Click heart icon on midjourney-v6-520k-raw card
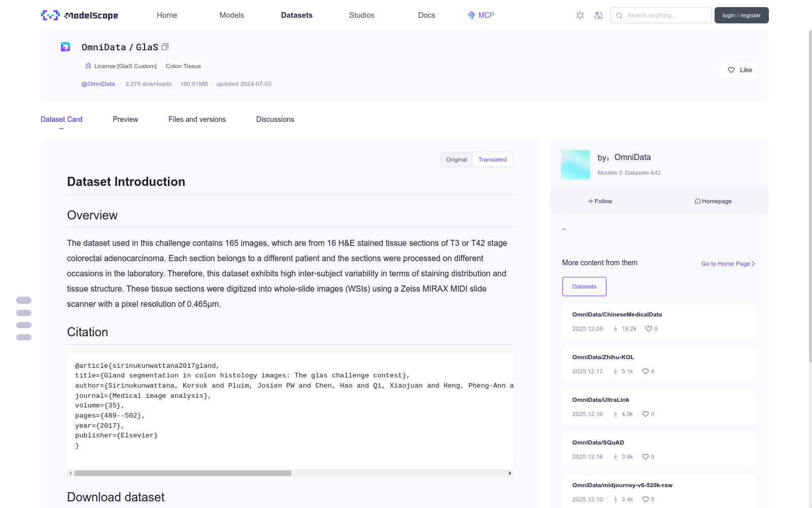812x508 pixels. coord(646,499)
